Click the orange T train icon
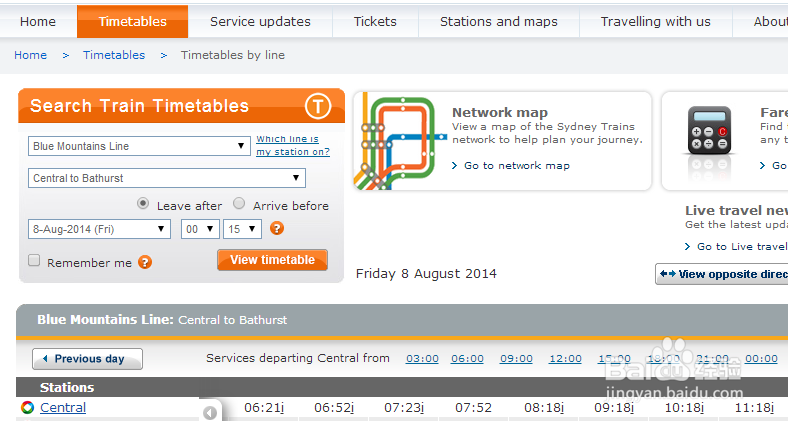Screen dimensions: 788x421 coord(318,106)
